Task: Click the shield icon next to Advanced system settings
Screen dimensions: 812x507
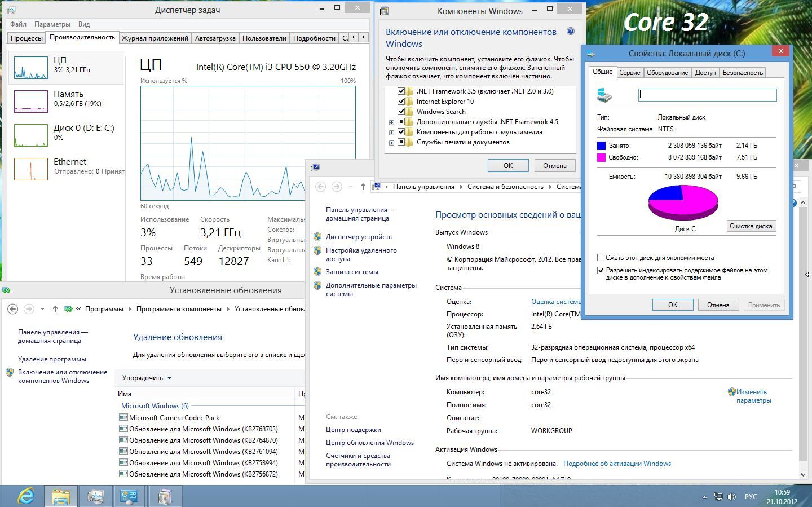Action: coord(317,285)
